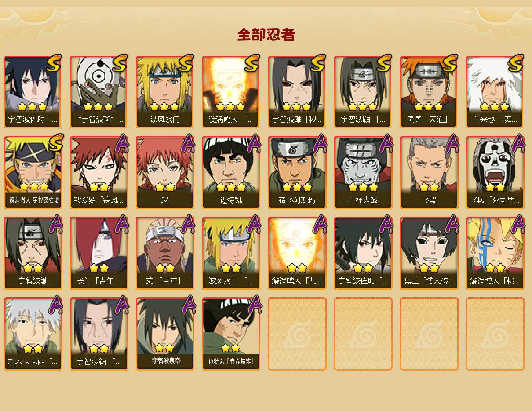Select the 波风水门 S-rank ninja card
The height and width of the screenshot is (411, 532).
click(x=165, y=92)
